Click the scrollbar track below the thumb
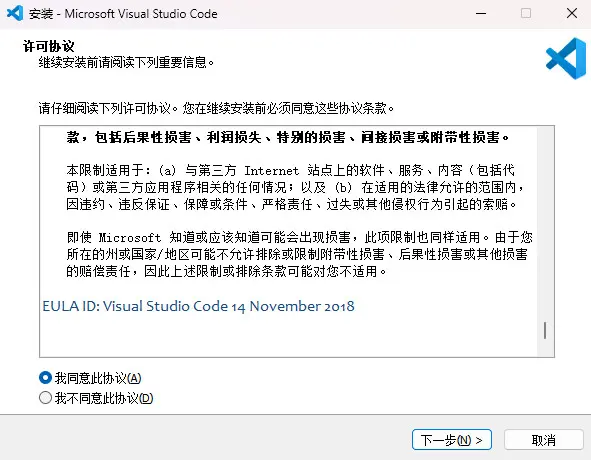This screenshot has height=460, width=591. pos(545,348)
